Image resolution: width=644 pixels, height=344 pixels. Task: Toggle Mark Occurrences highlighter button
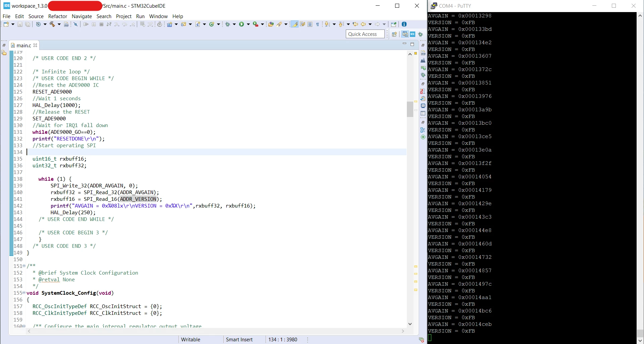[x=295, y=24]
